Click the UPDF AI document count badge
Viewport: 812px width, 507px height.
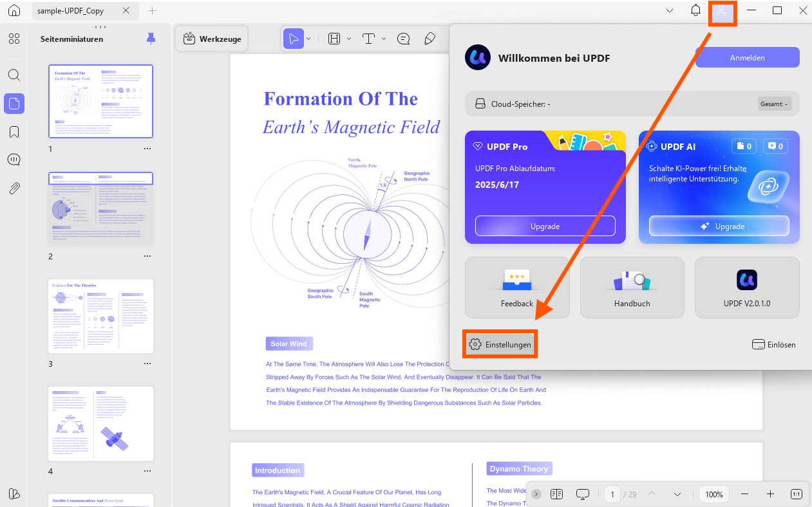744,147
